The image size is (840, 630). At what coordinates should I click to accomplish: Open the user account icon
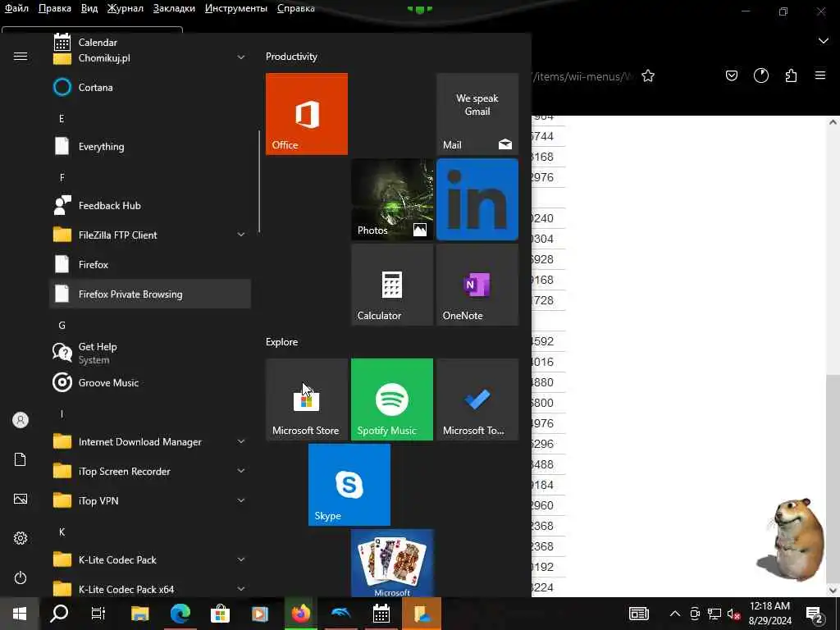coord(21,420)
